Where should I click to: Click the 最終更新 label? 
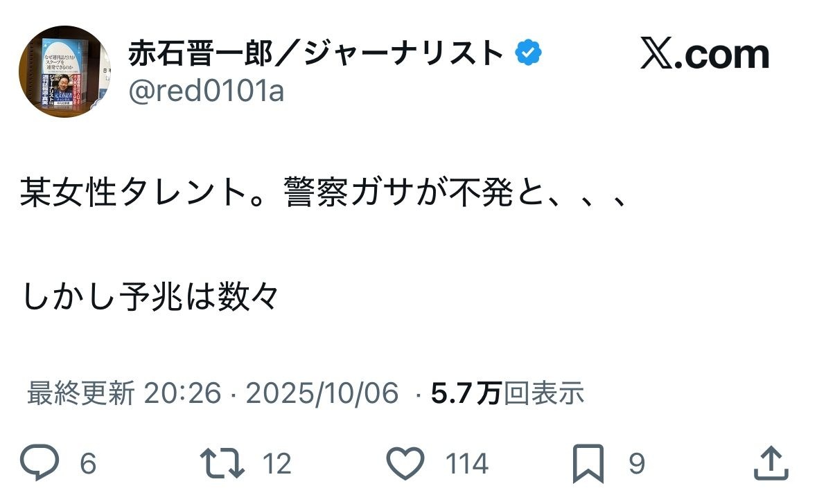point(80,394)
